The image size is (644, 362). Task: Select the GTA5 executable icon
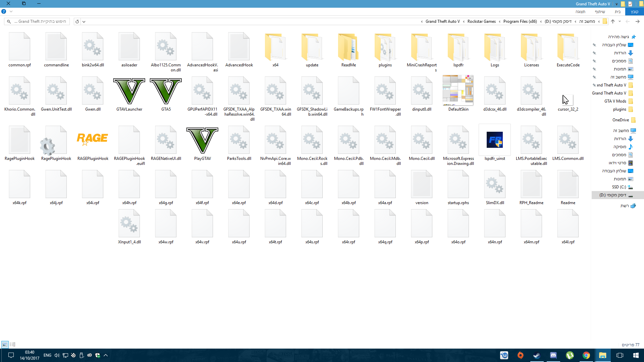tap(166, 92)
